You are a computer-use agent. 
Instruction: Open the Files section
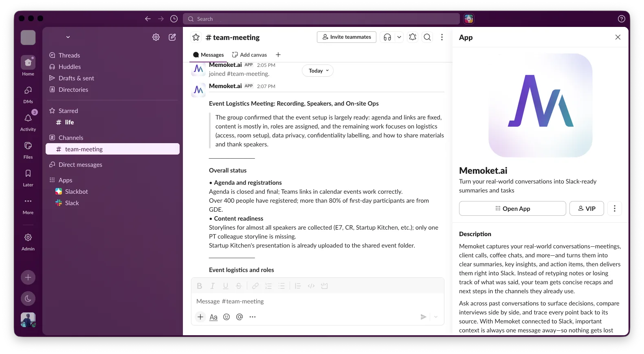click(x=28, y=150)
